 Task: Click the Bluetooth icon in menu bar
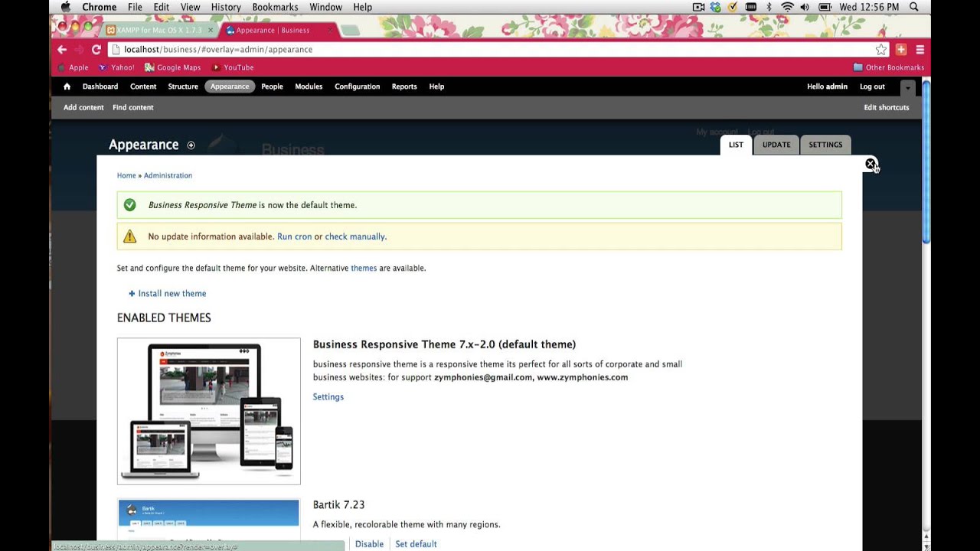(x=769, y=7)
